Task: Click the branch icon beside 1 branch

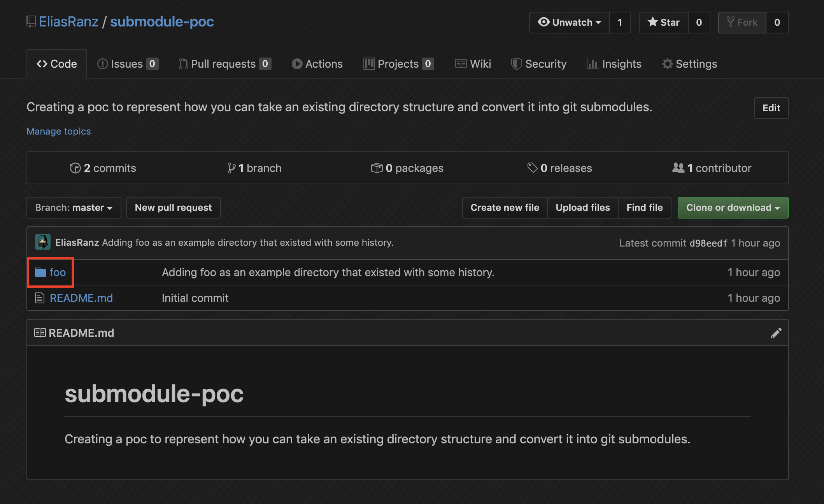Action: (x=231, y=168)
